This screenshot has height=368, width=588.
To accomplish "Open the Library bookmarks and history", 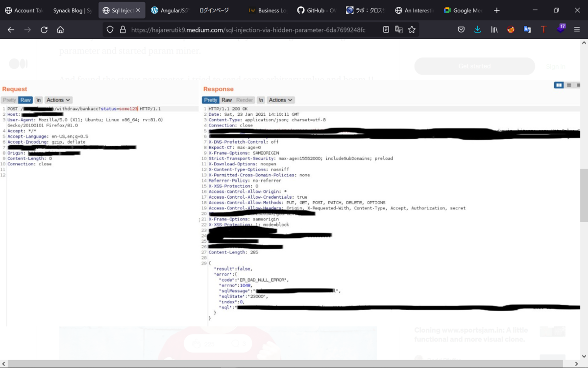I will point(494,29).
